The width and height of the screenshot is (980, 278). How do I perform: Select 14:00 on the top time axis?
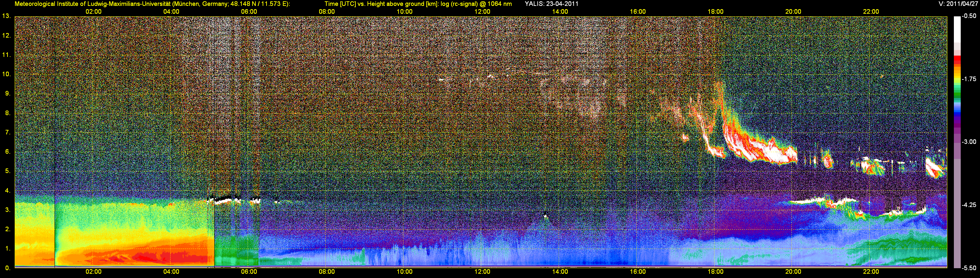click(x=560, y=11)
